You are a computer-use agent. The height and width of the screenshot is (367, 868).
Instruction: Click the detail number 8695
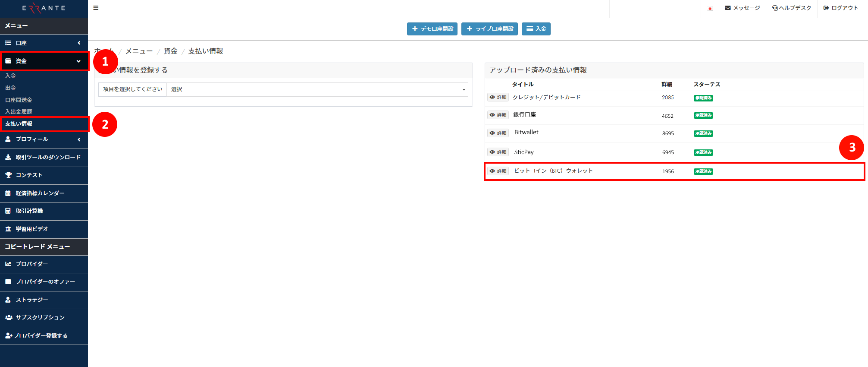668,133
